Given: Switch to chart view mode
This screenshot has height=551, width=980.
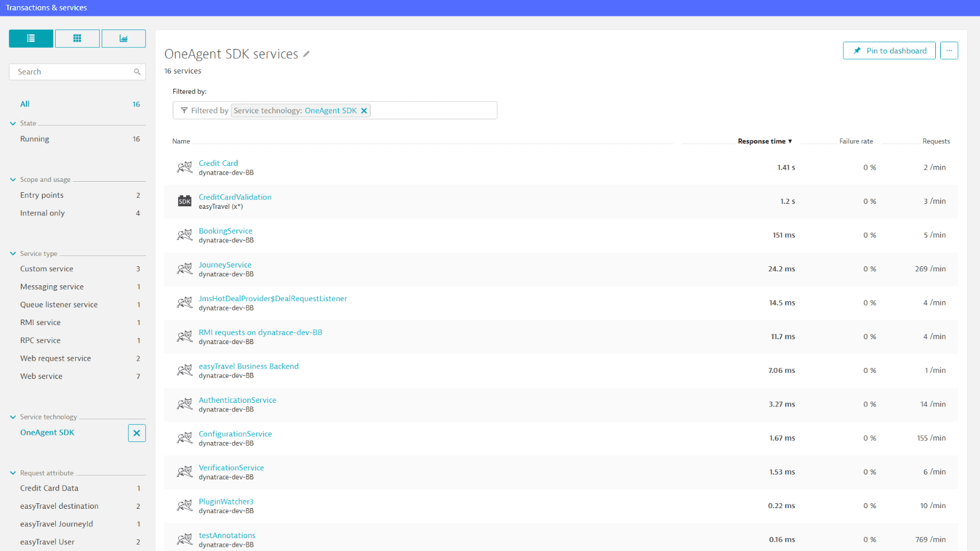Looking at the screenshot, I should pos(124,39).
